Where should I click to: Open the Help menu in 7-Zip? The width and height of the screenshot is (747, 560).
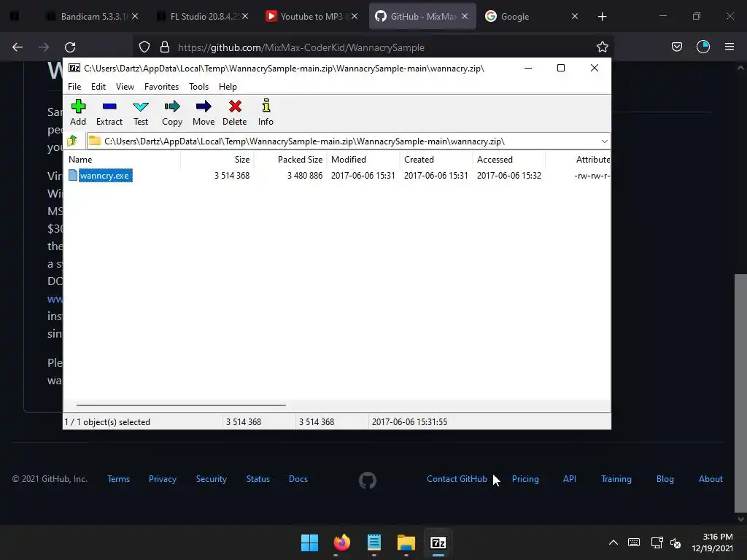[228, 87]
